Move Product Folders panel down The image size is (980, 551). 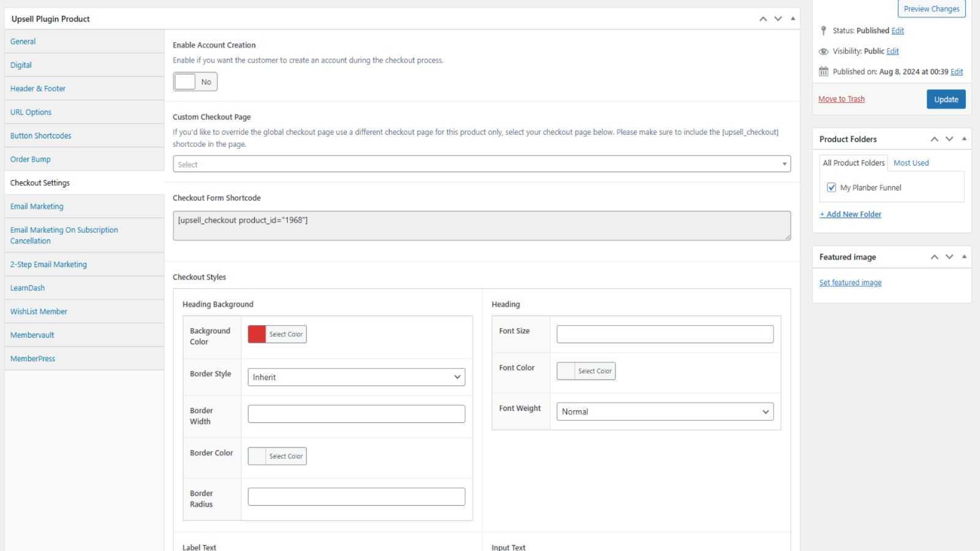pos(949,139)
